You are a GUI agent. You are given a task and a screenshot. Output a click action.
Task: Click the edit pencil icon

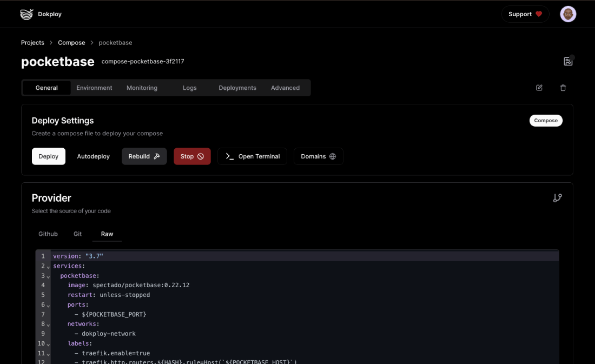pyautogui.click(x=539, y=88)
